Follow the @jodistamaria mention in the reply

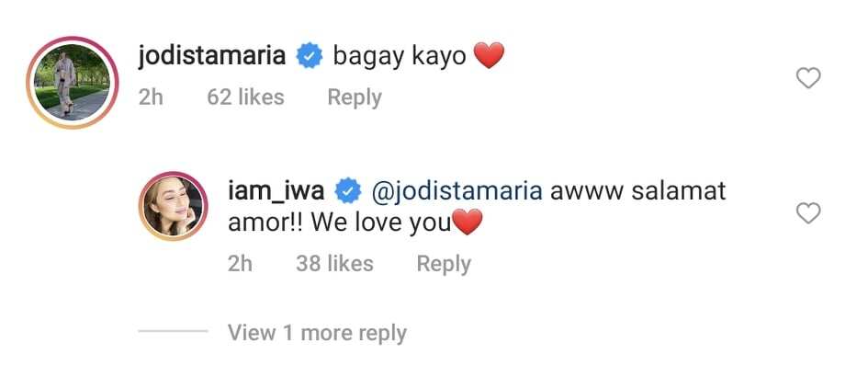point(457,192)
